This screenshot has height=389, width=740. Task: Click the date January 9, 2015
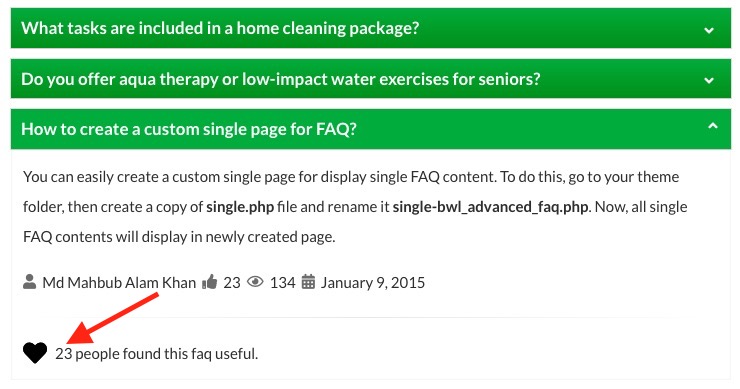[373, 282]
